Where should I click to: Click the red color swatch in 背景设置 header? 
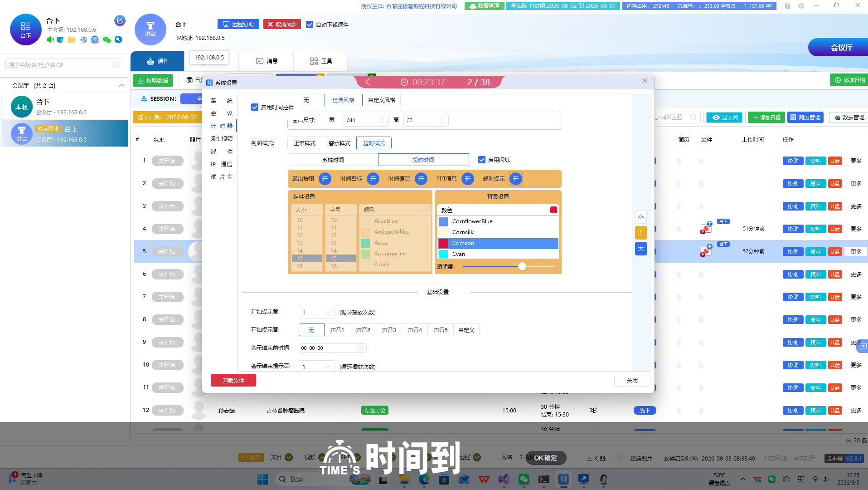(x=553, y=210)
